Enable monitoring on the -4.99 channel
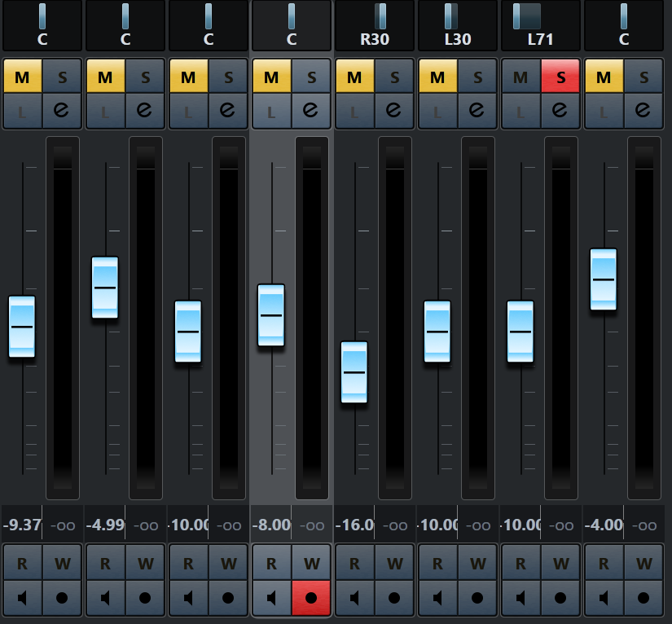 [105, 597]
